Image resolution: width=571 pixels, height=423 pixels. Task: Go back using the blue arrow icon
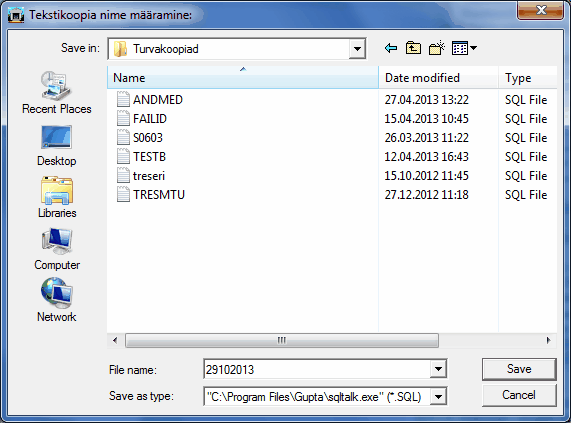pyautogui.click(x=391, y=48)
